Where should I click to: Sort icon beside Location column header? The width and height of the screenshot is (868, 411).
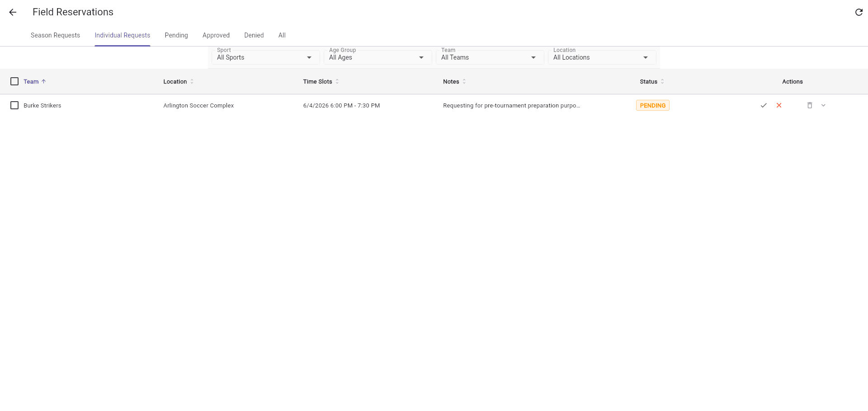pyautogui.click(x=192, y=82)
